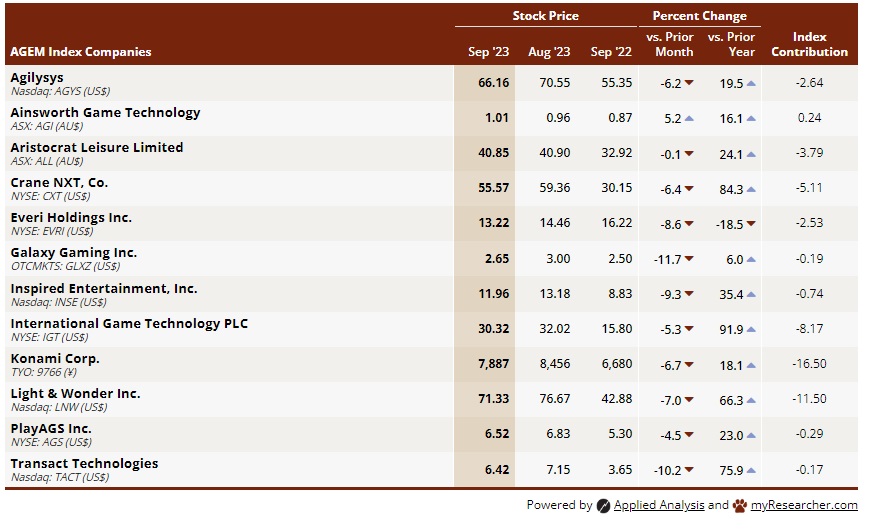Click the PlayAGS Inc. company name
The image size is (869, 529).
(x=51, y=429)
